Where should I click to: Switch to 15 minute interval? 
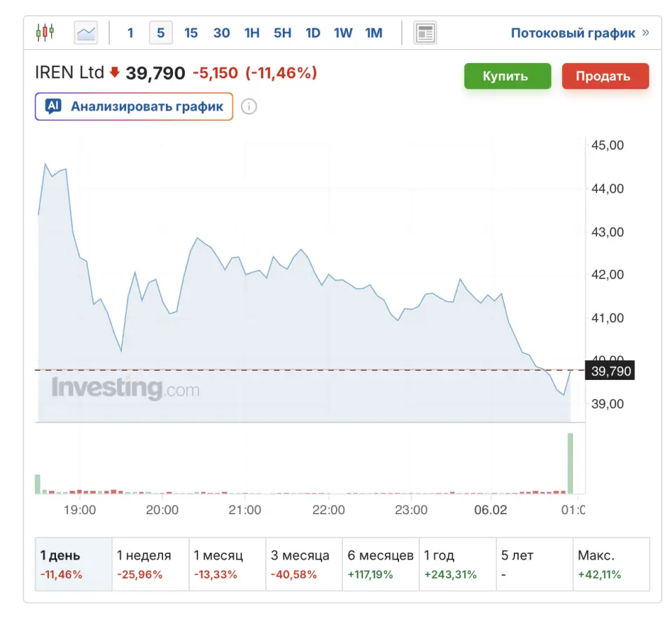click(191, 33)
